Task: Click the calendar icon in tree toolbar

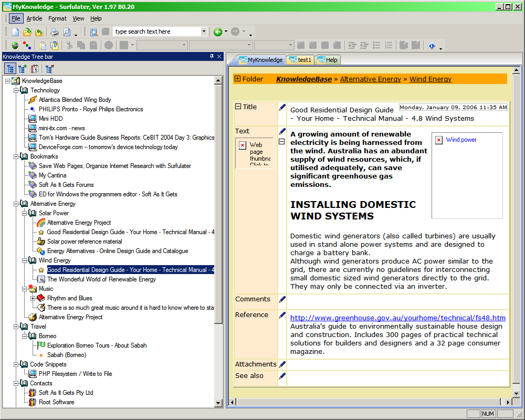Action: [x=35, y=69]
